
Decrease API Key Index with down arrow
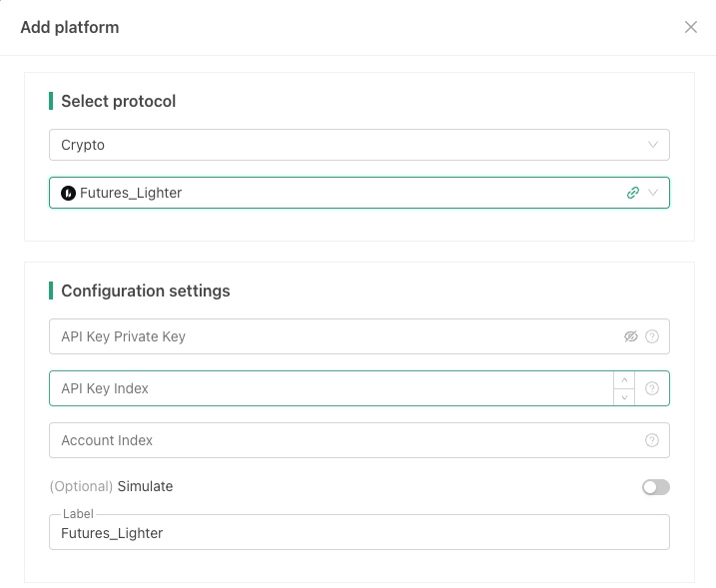(x=624, y=397)
